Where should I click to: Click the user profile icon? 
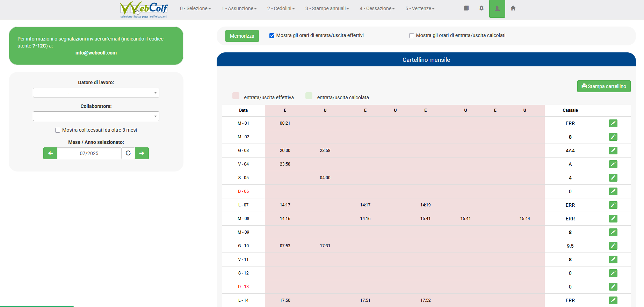tap(497, 9)
